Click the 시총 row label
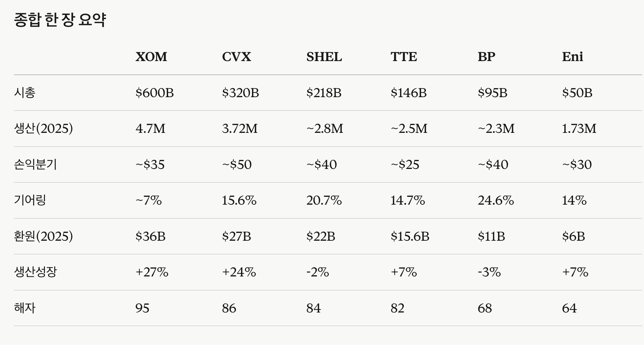The height and width of the screenshot is (345, 644). click(25, 93)
